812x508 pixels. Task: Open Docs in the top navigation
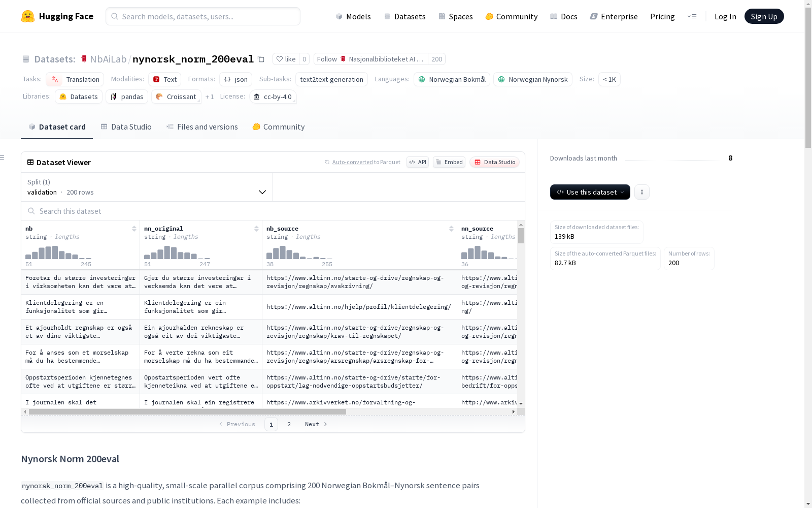tap(564, 16)
